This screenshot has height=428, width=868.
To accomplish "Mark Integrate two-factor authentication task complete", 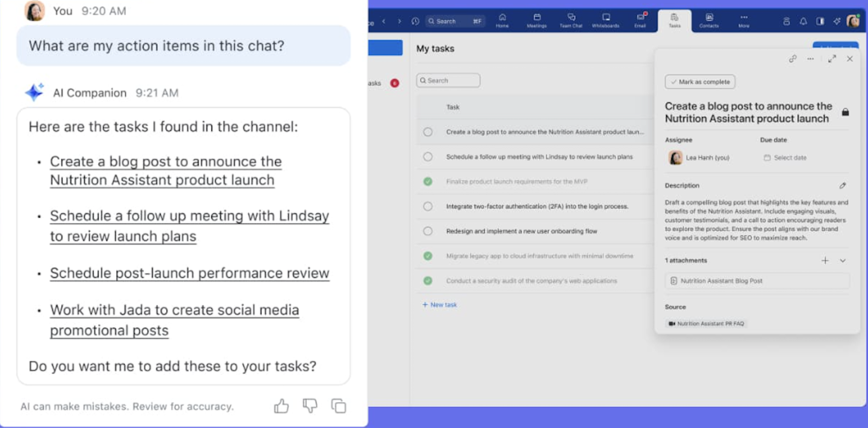I will click(x=428, y=206).
